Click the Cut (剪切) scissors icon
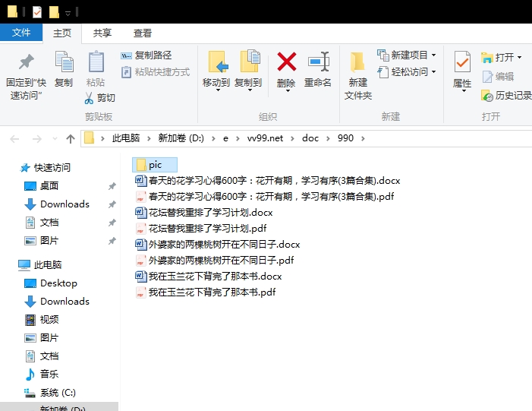This screenshot has height=411, width=532. (x=89, y=98)
